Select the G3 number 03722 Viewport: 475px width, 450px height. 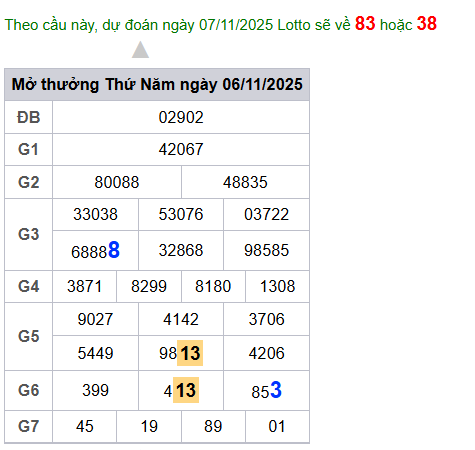pyautogui.click(x=266, y=214)
